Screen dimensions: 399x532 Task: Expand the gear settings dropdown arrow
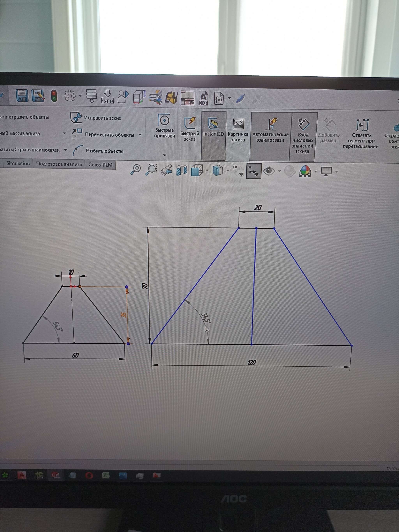(x=80, y=96)
